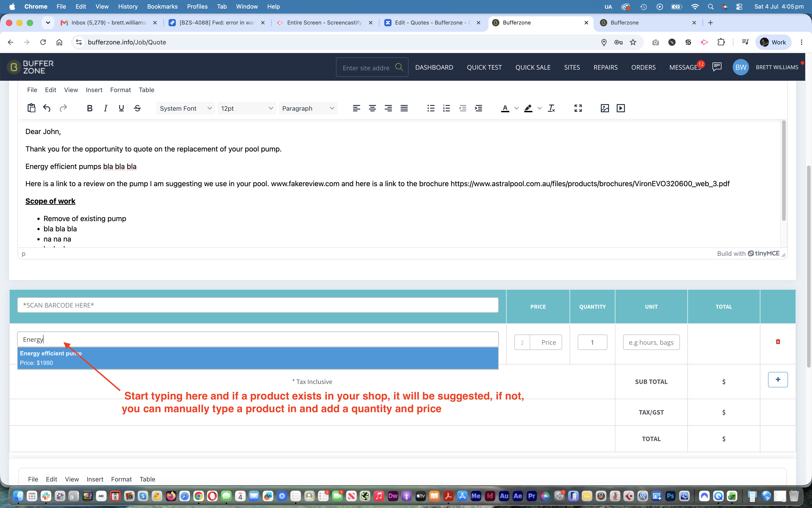The height and width of the screenshot is (508, 812).
Task: Open the ORDERS page
Action: (x=643, y=67)
